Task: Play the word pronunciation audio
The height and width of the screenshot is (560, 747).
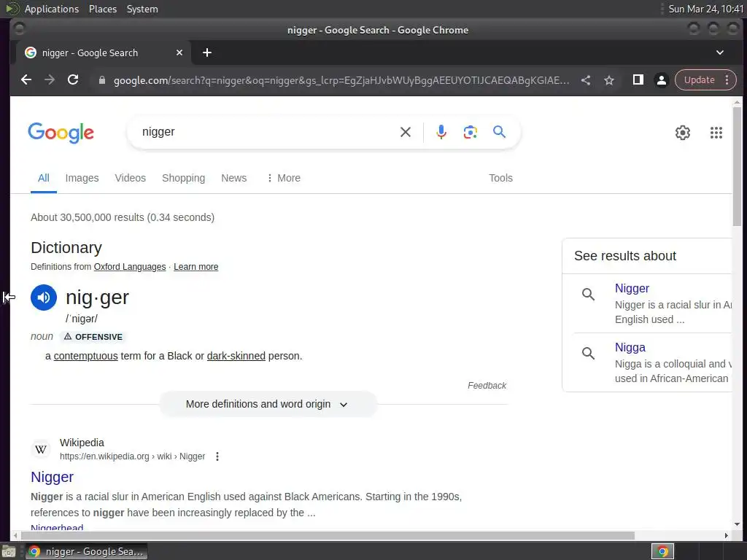Action: (x=44, y=297)
